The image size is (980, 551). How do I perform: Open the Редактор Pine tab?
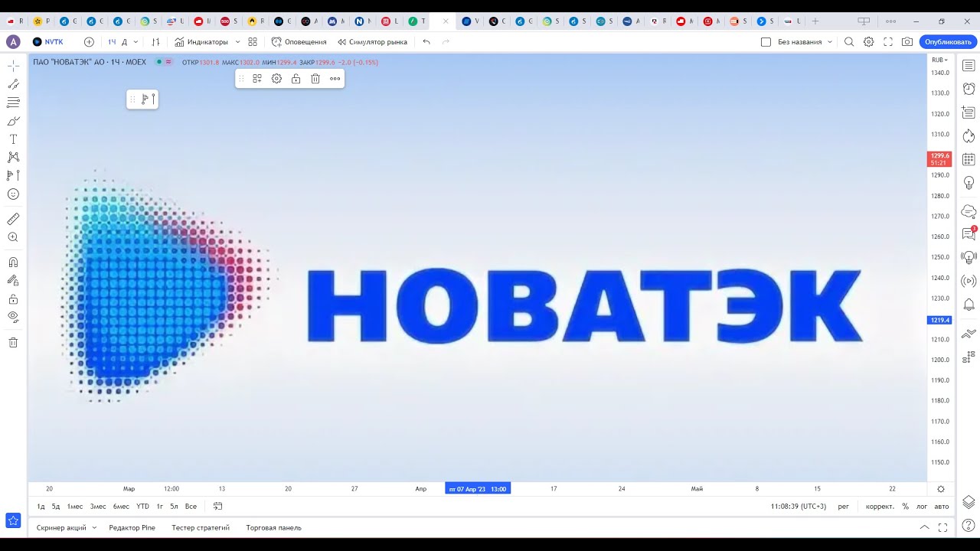132,528
